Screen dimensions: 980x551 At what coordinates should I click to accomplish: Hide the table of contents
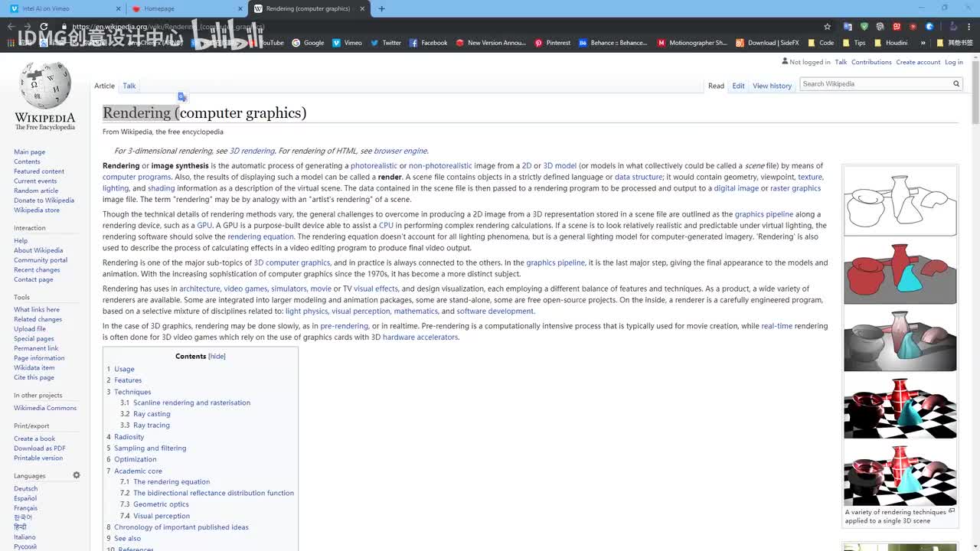pyautogui.click(x=217, y=357)
